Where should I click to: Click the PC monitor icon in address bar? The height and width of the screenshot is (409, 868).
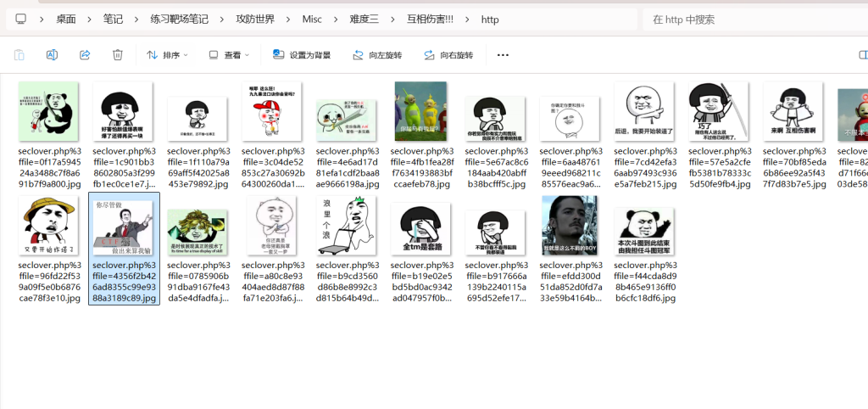[20, 19]
